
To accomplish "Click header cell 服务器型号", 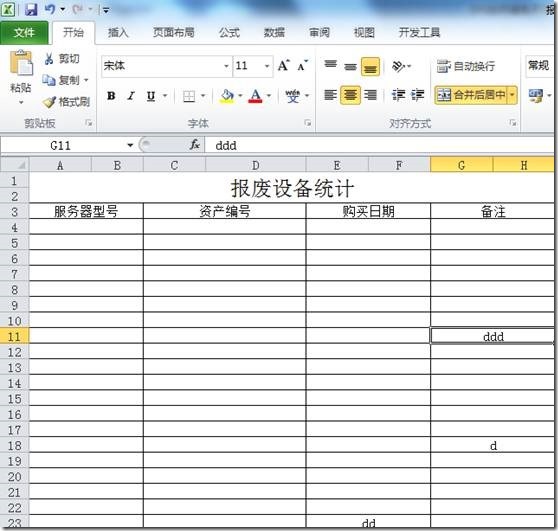I will [86, 211].
